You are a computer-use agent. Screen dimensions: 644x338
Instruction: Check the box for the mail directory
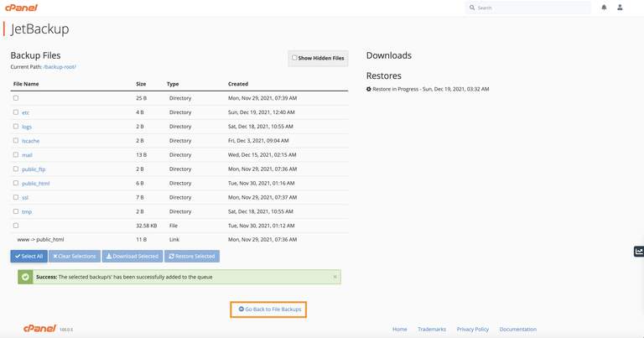[16, 155]
